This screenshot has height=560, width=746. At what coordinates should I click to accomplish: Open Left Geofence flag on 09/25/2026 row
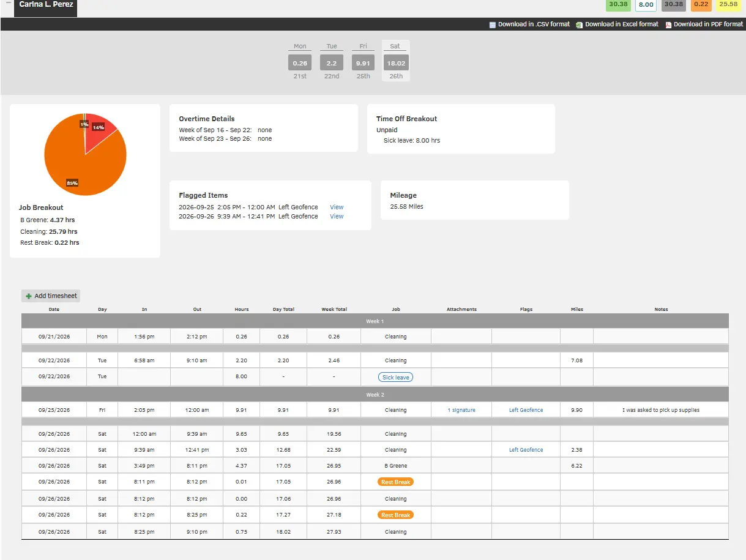tap(526, 410)
